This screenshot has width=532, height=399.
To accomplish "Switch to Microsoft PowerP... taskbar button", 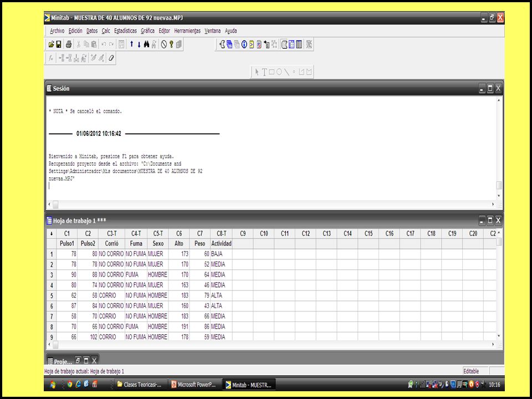I will (x=194, y=385).
